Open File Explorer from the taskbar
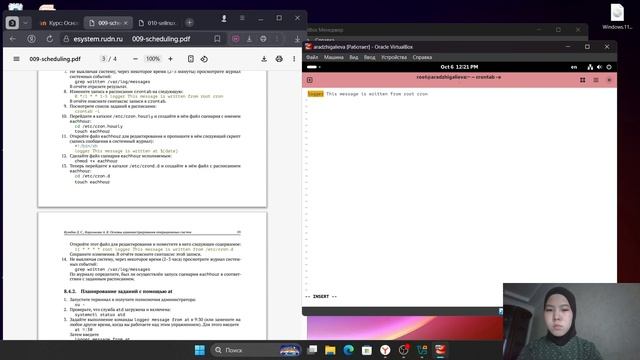 coord(330,350)
